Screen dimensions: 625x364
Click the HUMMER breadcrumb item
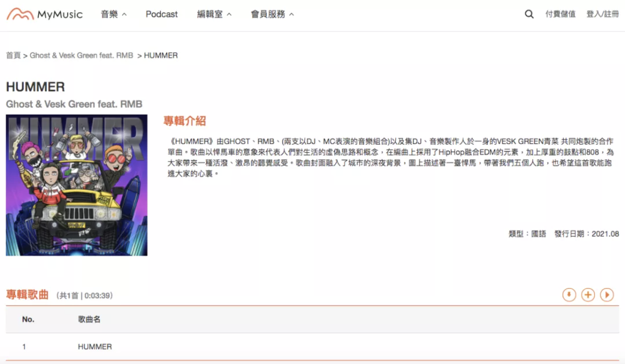click(x=161, y=55)
